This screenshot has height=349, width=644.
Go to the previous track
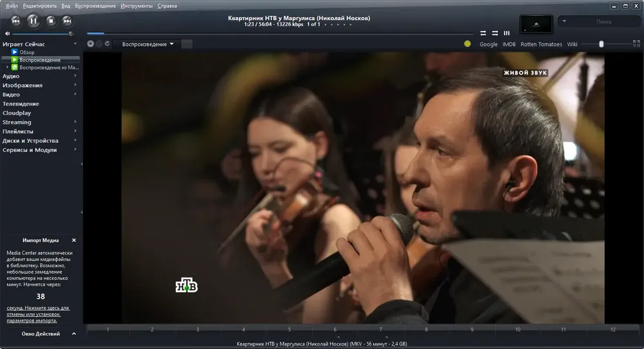(15, 21)
